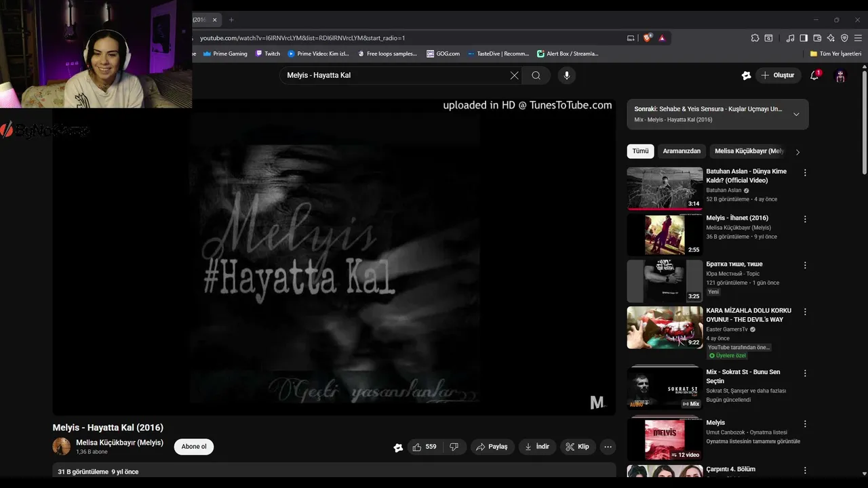Dislike the video with thumbs-down
Viewport: 868px width, 488px height.
pyautogui.click(x=454, y=447)
